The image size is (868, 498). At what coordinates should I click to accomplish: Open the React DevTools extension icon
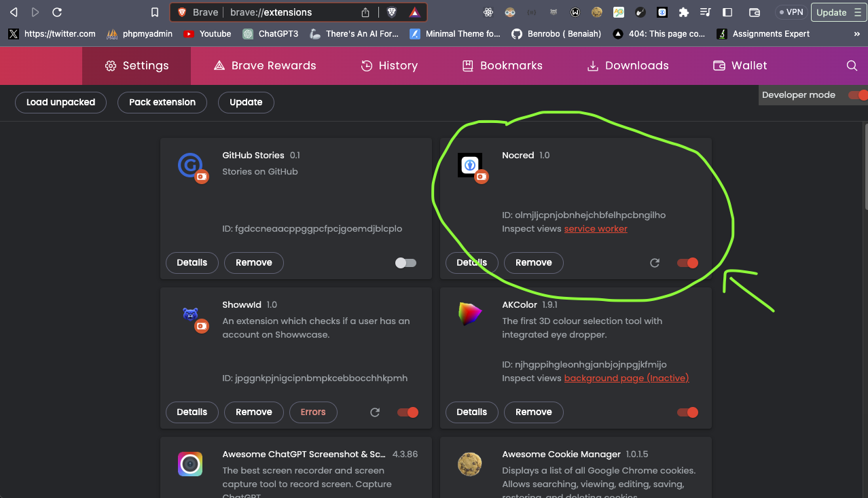click(x=488, y=12)
